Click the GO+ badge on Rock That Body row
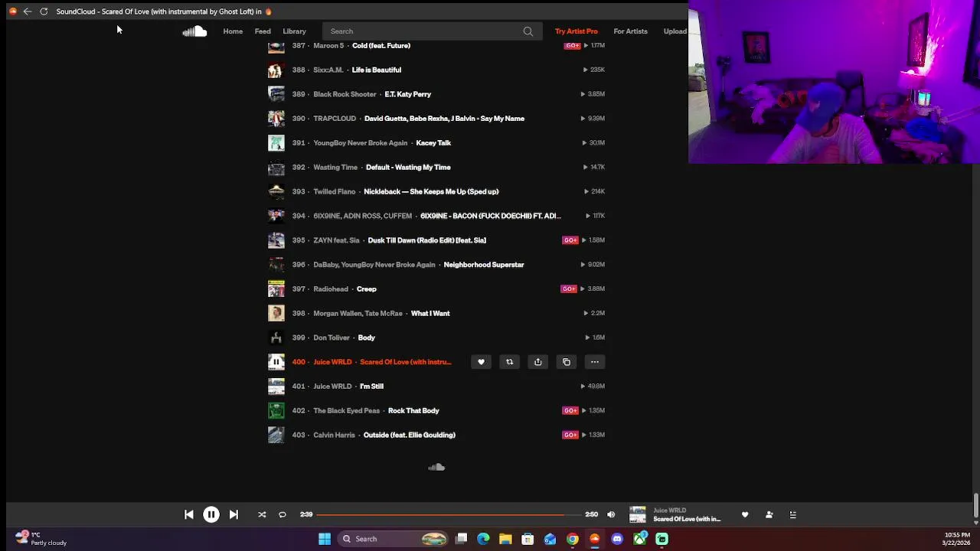This screenshot has width=980, height=551. click(x=570, y=410)
